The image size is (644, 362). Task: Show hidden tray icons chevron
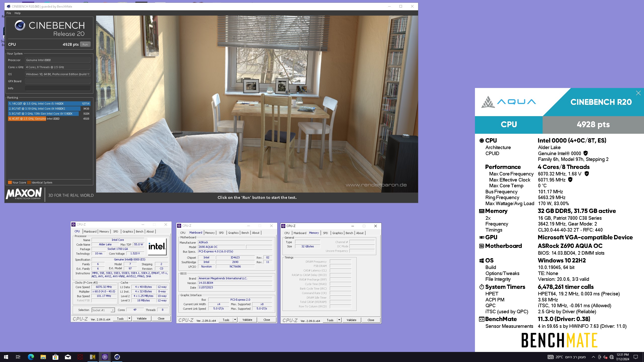tap(593, 357)
